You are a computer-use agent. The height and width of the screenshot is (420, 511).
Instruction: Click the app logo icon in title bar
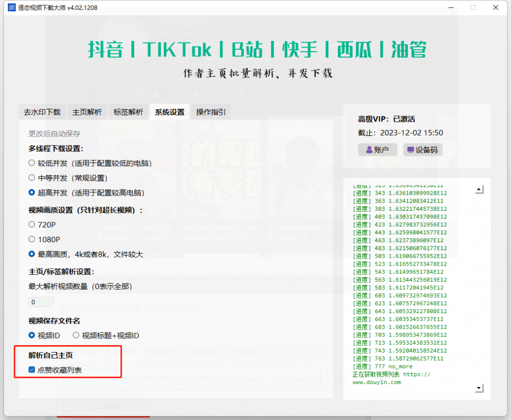click(12, 7)
